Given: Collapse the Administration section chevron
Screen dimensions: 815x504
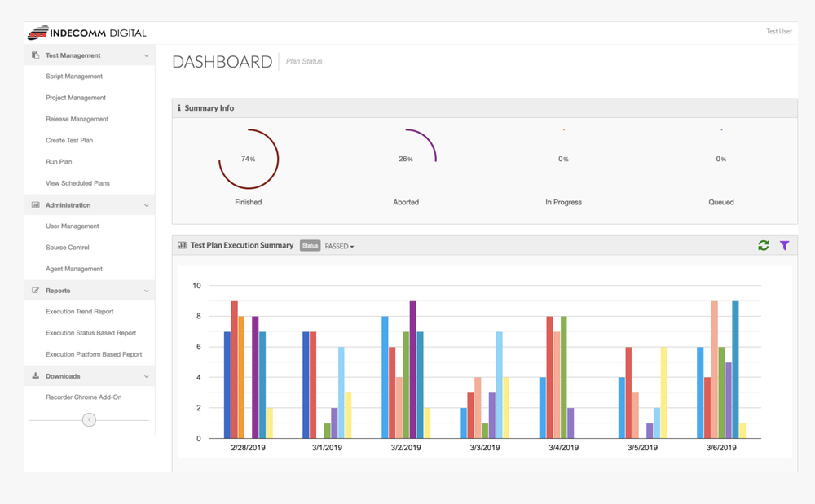Looking at the screenshot, I should [146, 205].
